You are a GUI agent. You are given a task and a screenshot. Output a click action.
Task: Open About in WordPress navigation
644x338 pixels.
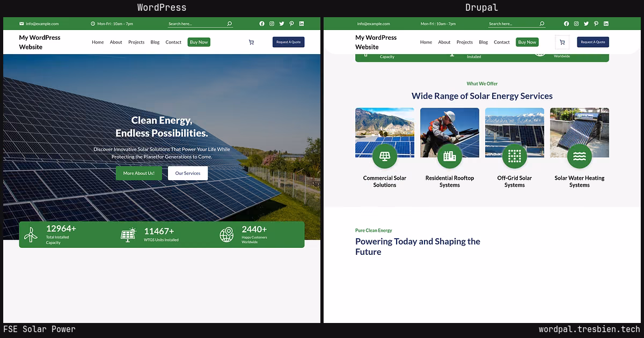pos(116,42)
